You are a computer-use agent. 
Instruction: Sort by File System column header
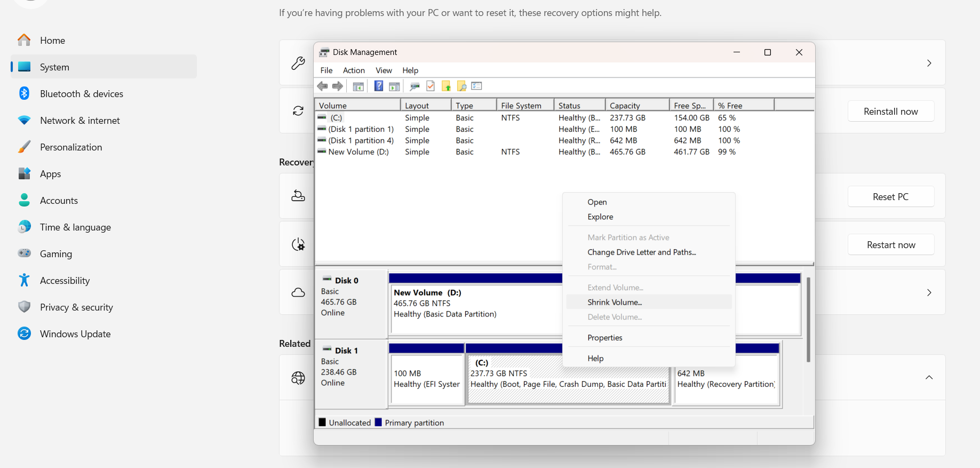click(x=525, y=105)
